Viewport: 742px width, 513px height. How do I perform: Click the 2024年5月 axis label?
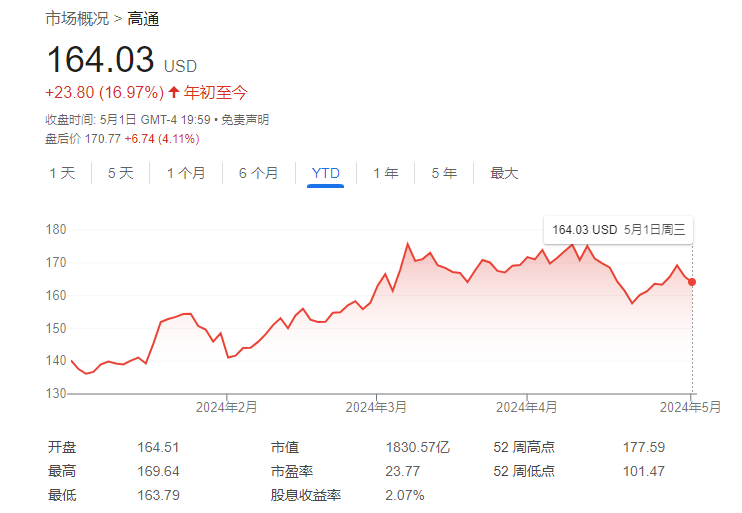coord(690,407)
